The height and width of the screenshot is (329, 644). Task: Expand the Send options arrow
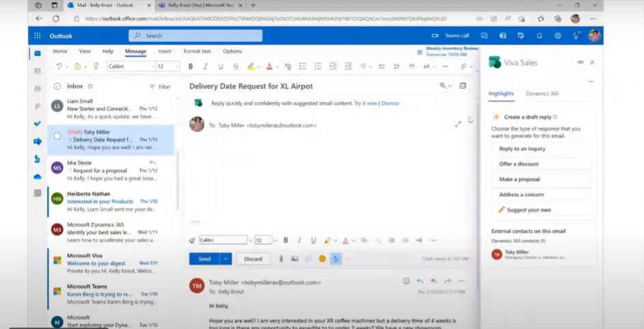click(x=226, y=259)
